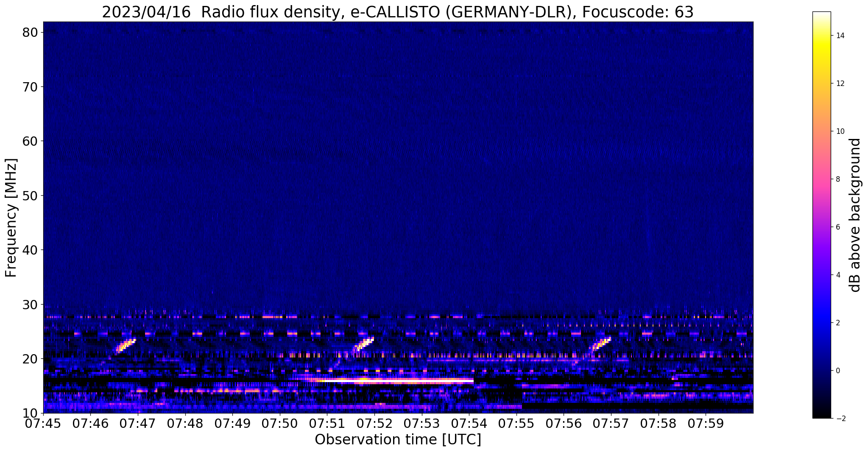This screenshot has height=452, width=868.
Task: Click the 07:57 time tick label
Action: pos(611,423)
